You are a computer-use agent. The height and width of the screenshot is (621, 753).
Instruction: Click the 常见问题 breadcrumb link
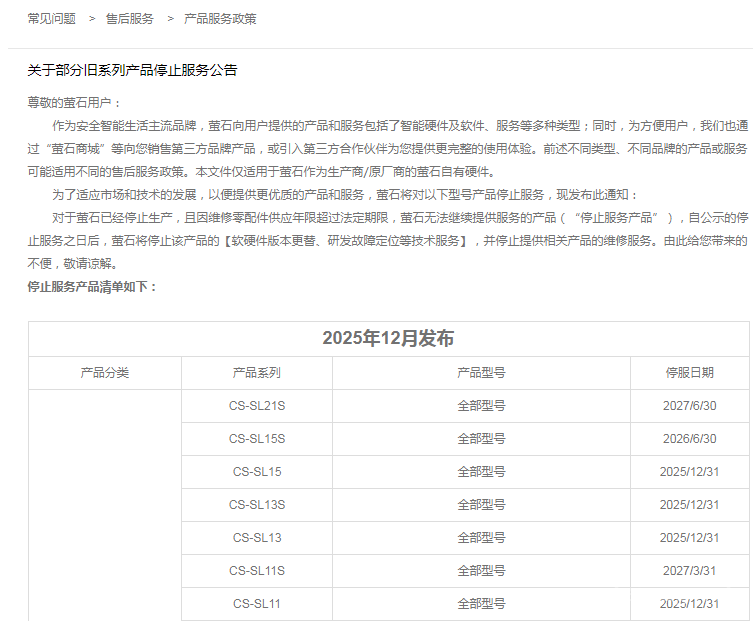(51, 18)
